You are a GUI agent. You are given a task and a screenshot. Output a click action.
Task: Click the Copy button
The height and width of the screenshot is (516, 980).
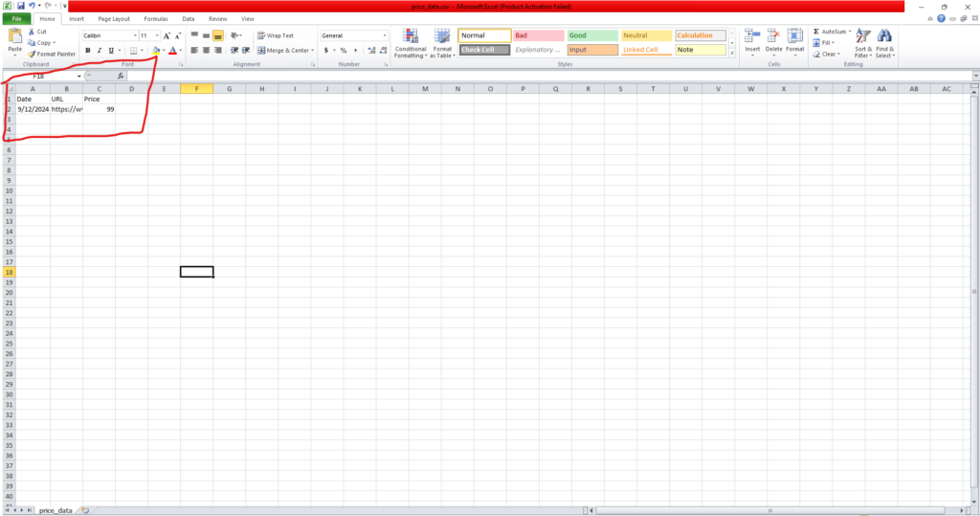coord(41,42)
